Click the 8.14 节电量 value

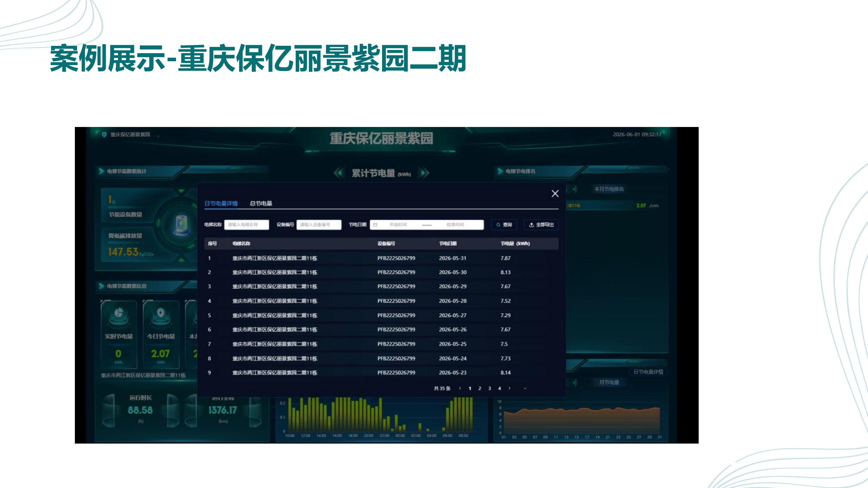point(506,373)
